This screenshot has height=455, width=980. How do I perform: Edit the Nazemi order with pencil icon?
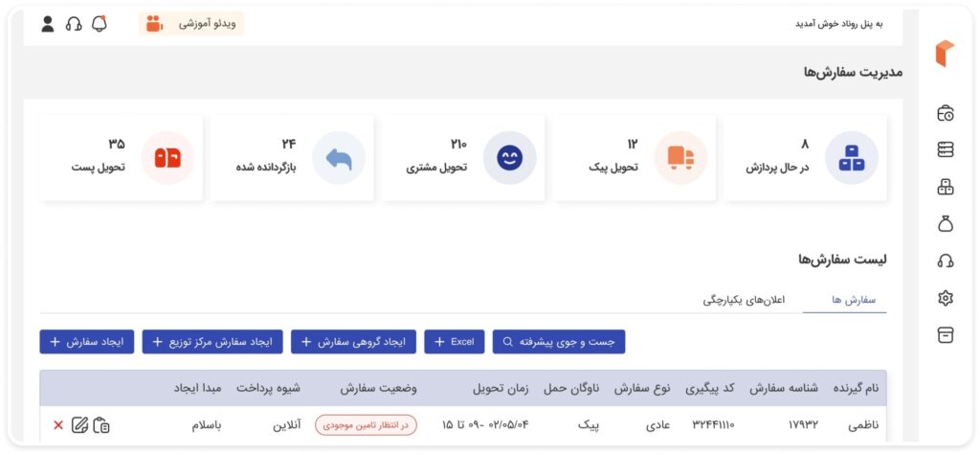click(79, 424)
